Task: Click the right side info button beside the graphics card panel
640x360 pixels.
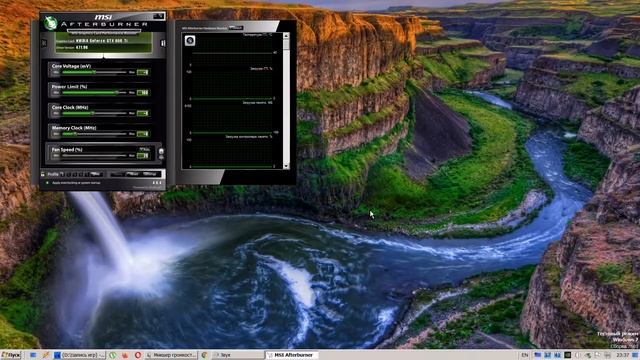Action: tap(162, 43)
